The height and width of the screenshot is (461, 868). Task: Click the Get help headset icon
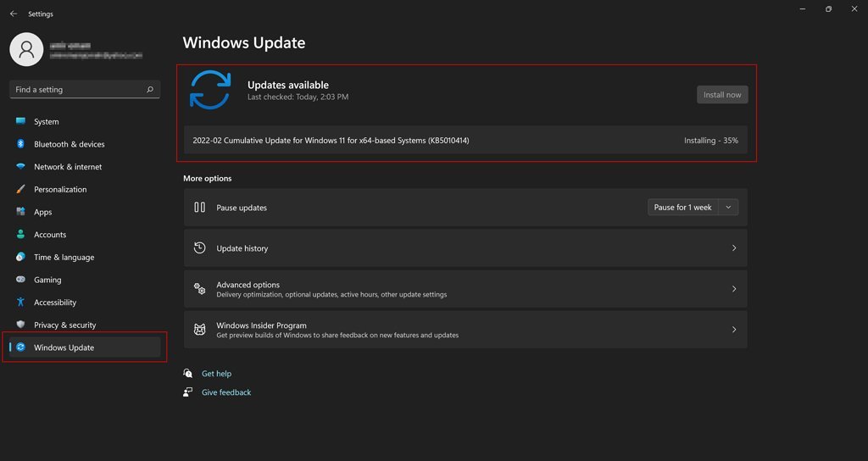click(x=188, y=373)
